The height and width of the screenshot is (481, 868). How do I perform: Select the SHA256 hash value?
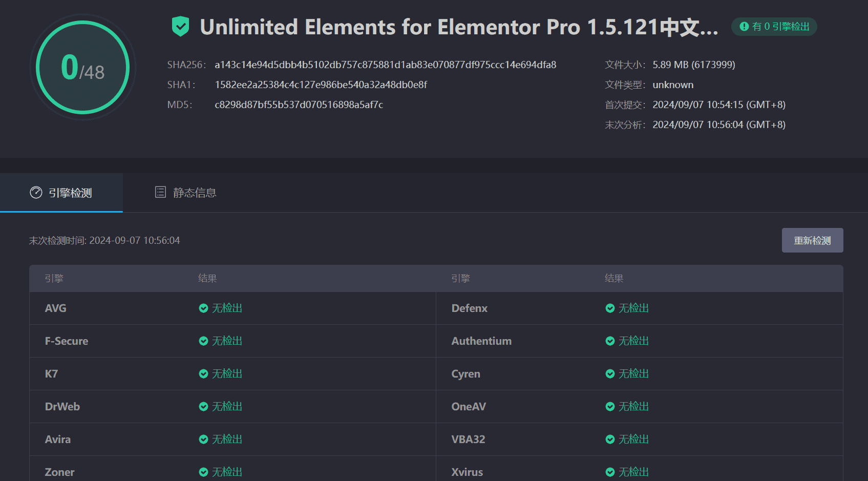click(x=385, y=65)
